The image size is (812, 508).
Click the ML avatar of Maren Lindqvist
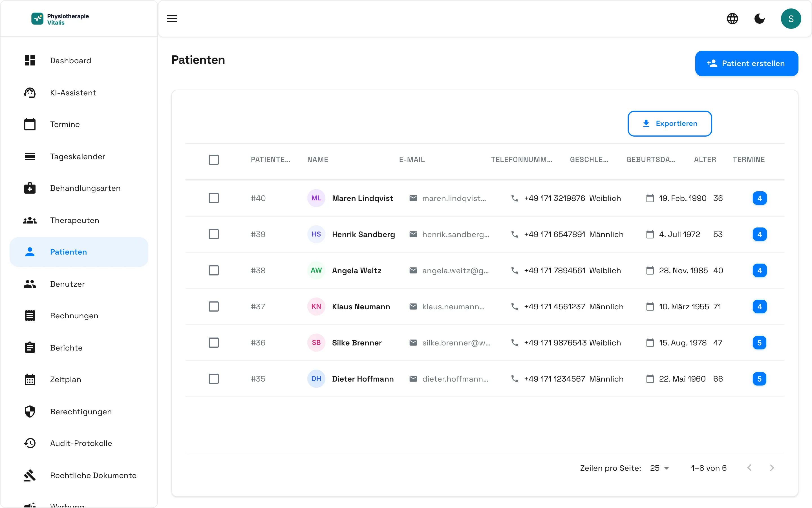pos(316,198)
